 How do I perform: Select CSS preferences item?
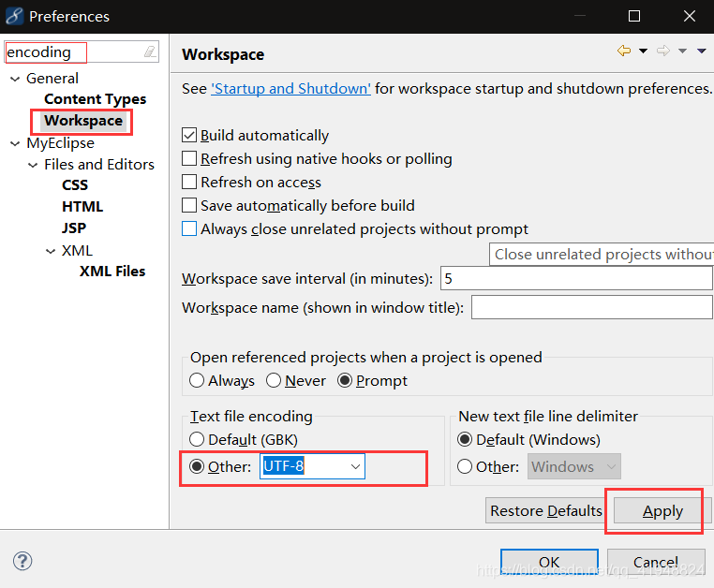75,185
